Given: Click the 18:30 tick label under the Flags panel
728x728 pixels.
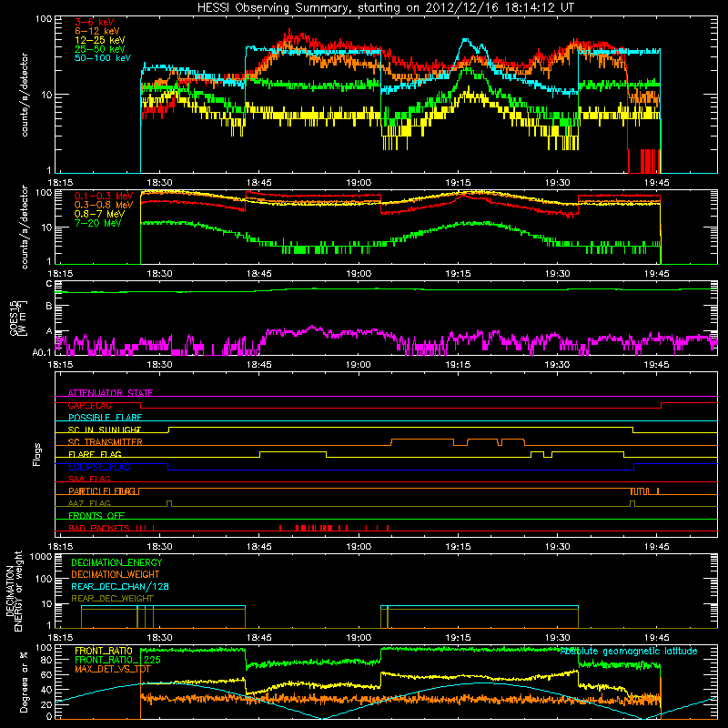Looking at the screenshot, I should 159,547.
